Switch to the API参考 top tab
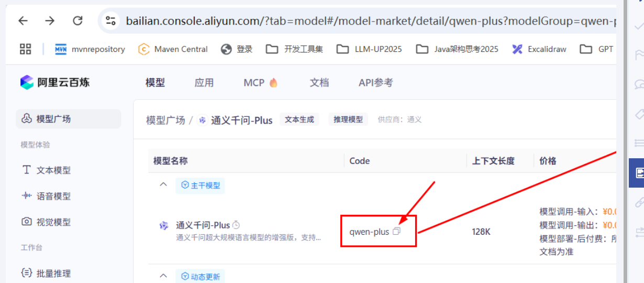Viewport: 644px width, 283px height. (375, 82)
